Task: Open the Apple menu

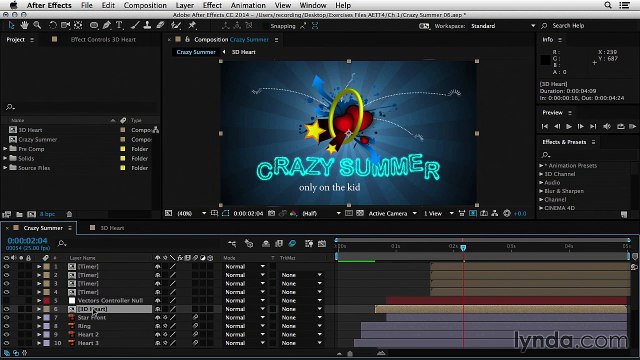Action: (13, 5)
